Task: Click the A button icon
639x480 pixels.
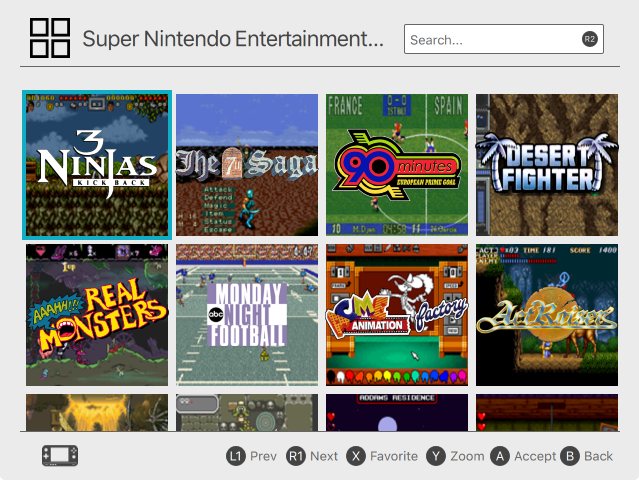Action: (x=500, y=456)
